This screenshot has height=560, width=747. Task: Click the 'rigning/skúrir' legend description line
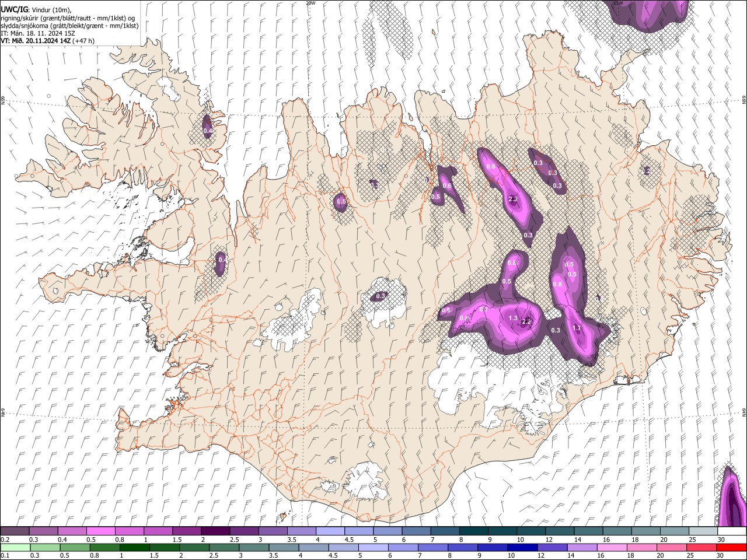click(68, 18)
